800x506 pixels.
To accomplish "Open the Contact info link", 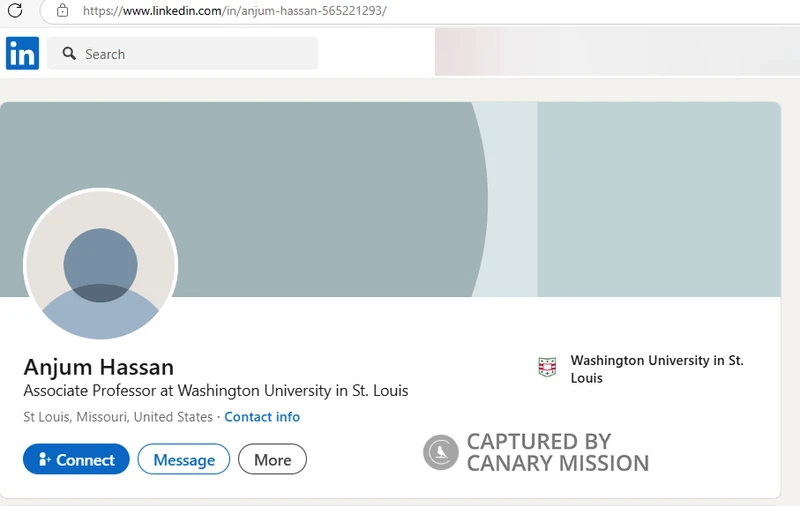I will (x=262, y=417).
